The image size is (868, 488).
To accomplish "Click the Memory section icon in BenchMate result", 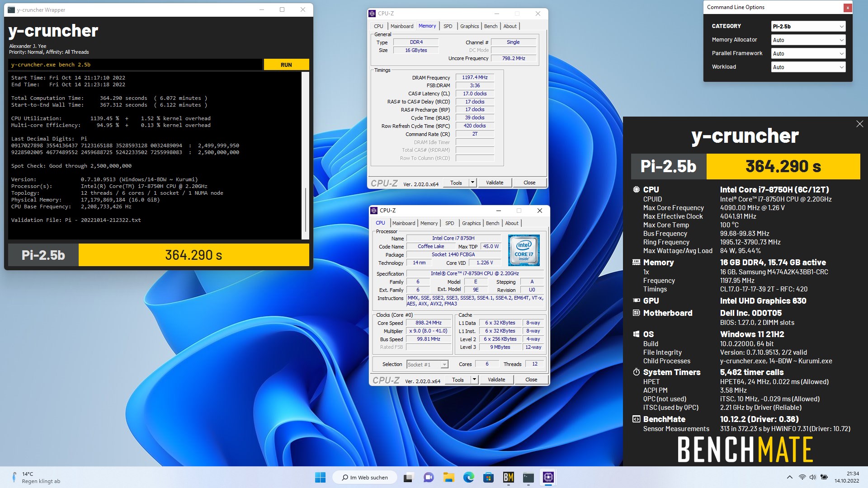I will [x=636, y=262].
